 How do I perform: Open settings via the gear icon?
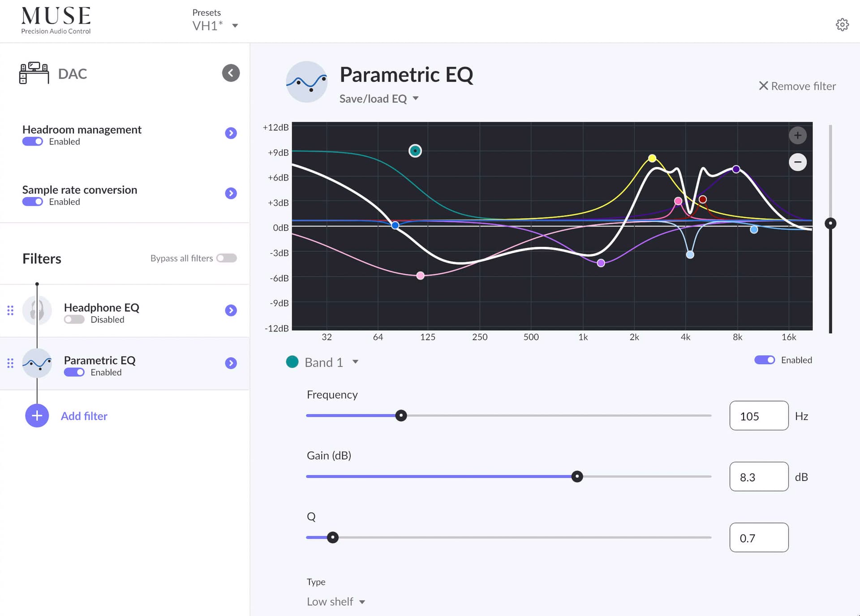click(842, 25)
